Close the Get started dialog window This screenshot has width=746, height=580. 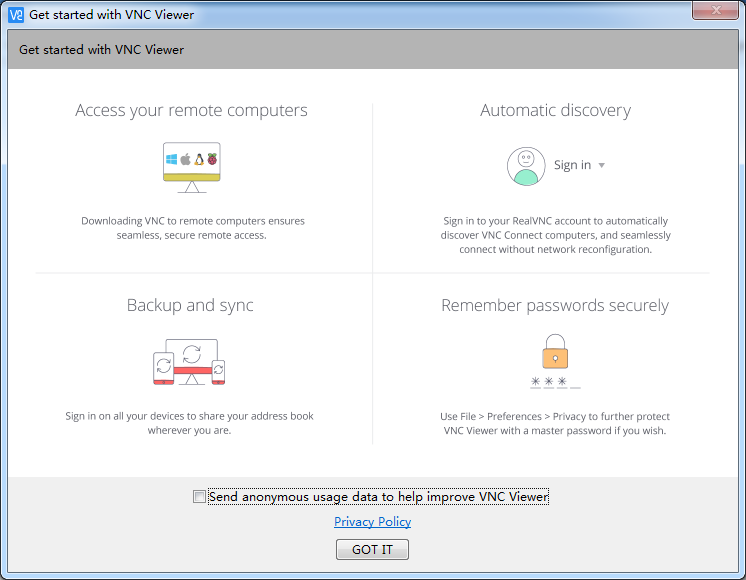pos(716,10)
